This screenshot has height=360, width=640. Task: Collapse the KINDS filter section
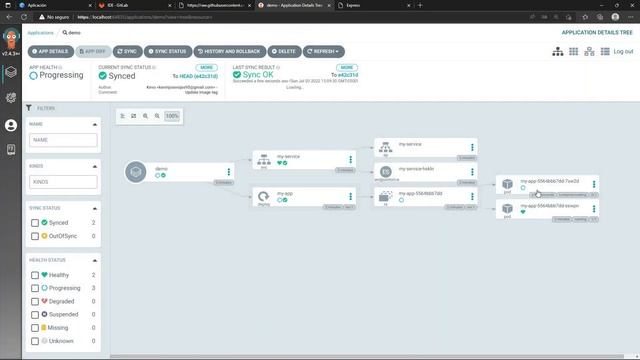(95, 166)
